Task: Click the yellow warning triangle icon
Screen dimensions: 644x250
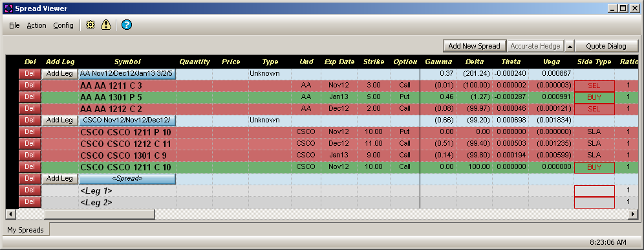Action: (106, 25)
